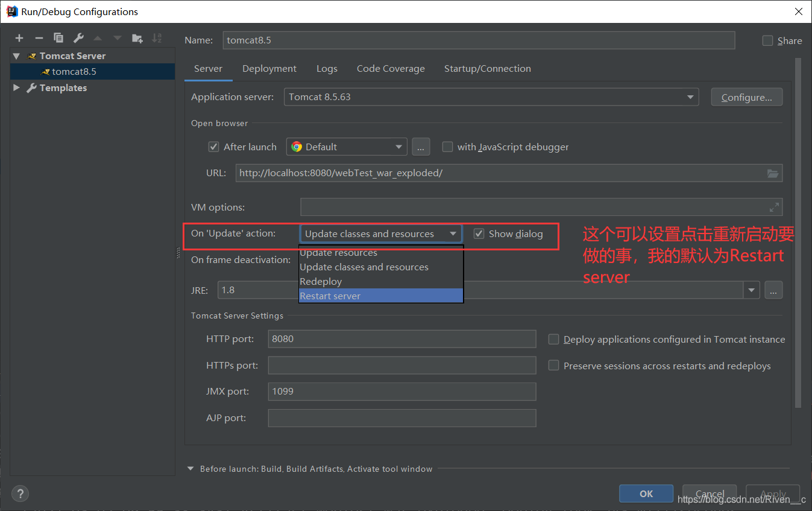Select Tomcat Server tree node

click(x=72, y=56)
